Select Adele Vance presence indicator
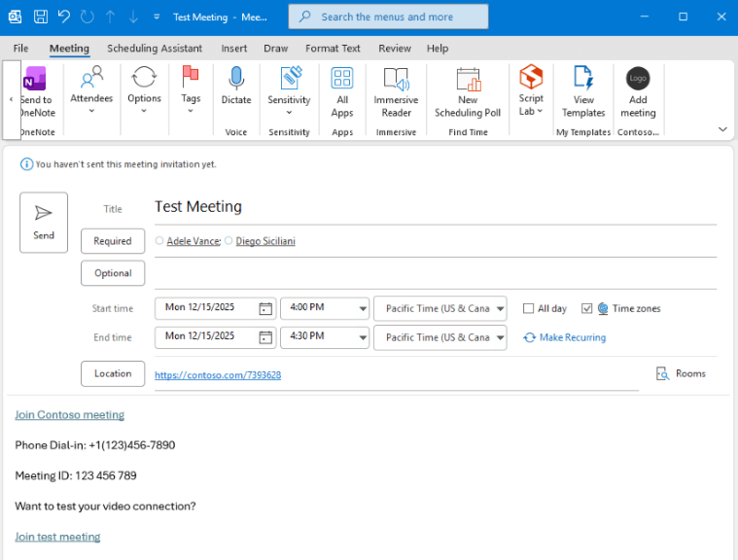The width and height of the screenshot is (738, 560). pyautogui.click(x=159, y=240)
